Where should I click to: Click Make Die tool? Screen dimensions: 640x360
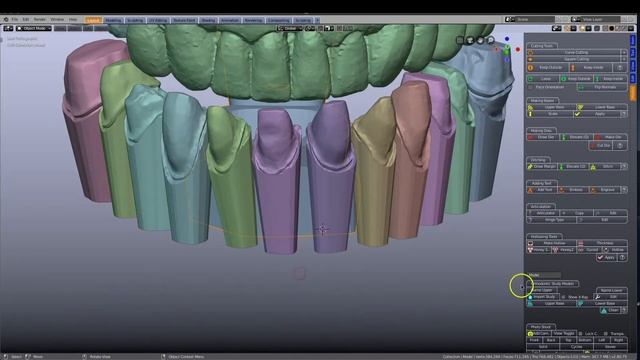pyautogui.click(x=610, y=137)
